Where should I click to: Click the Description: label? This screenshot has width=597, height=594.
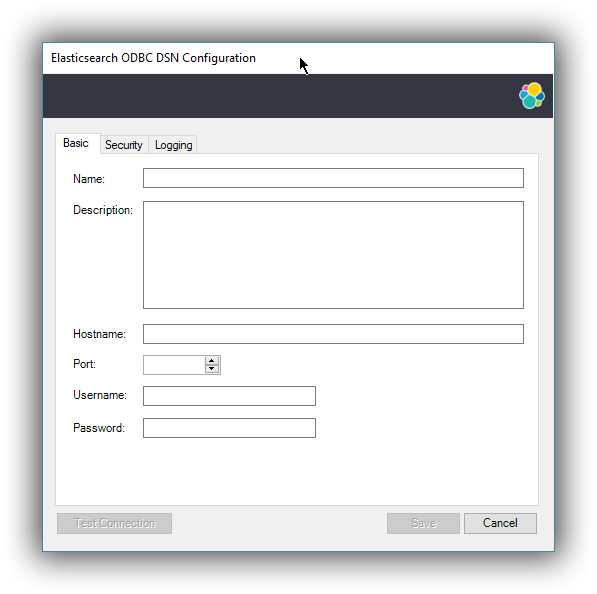(x=103, y=210)
